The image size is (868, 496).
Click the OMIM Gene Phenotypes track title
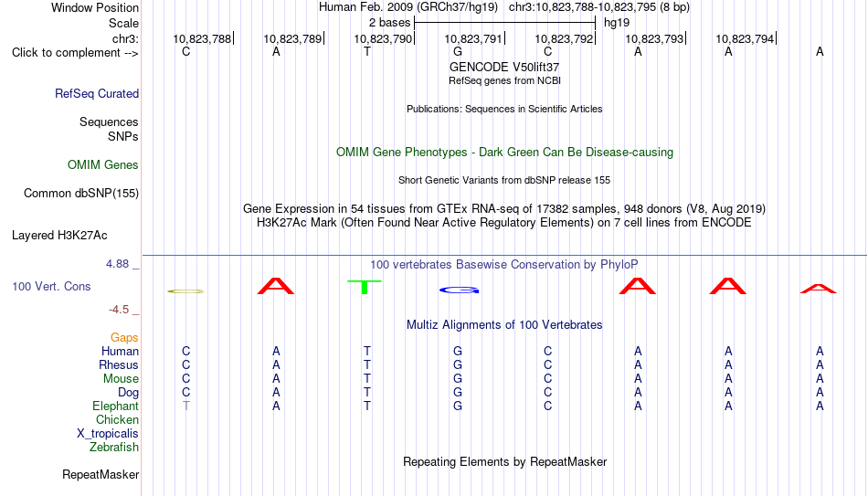coord(504,153)
